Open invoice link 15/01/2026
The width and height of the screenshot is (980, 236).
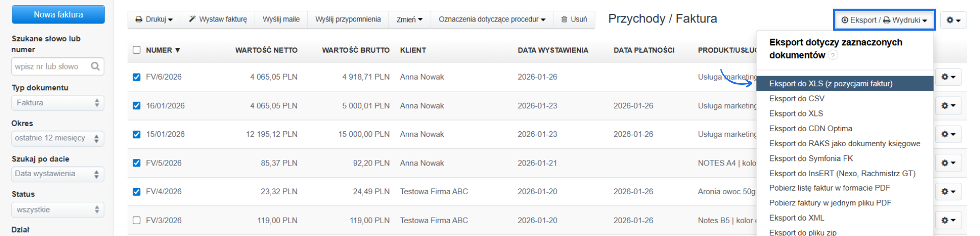click(x=165, y=134)
